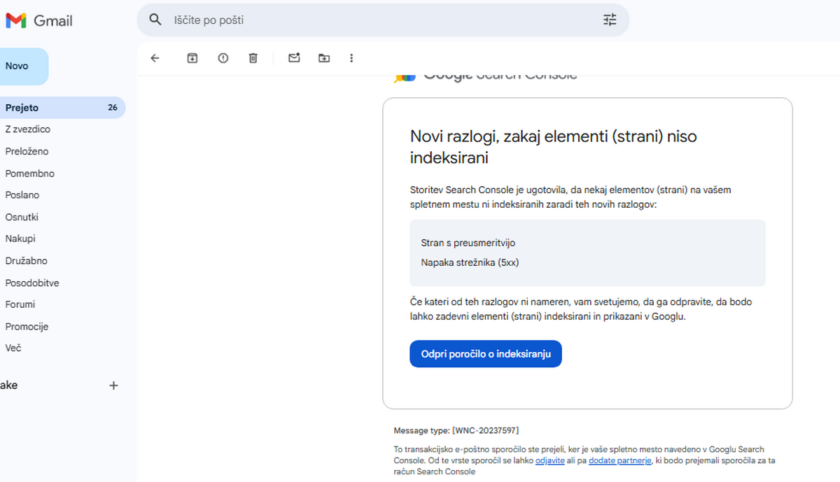This screenshot has height=482, width=840.
Task: Click the Novi razlogi email heading
Action: 553,147
